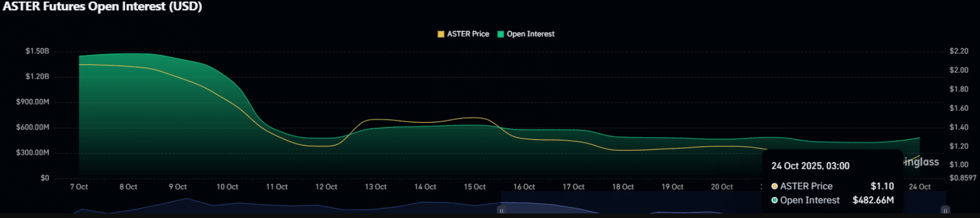Screen dimensions: 980x218
Task: Click the tooltip ASTER Price value $1.10
Action: click(x=882, y=186)
